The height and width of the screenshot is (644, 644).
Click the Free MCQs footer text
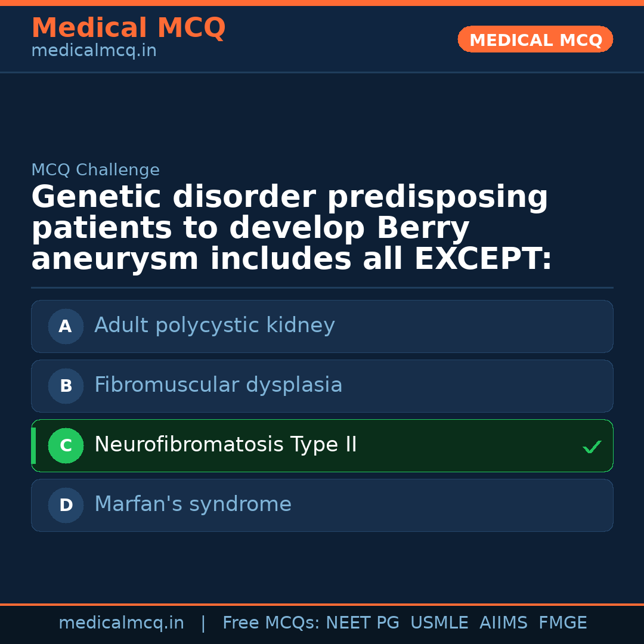point(271,623)
